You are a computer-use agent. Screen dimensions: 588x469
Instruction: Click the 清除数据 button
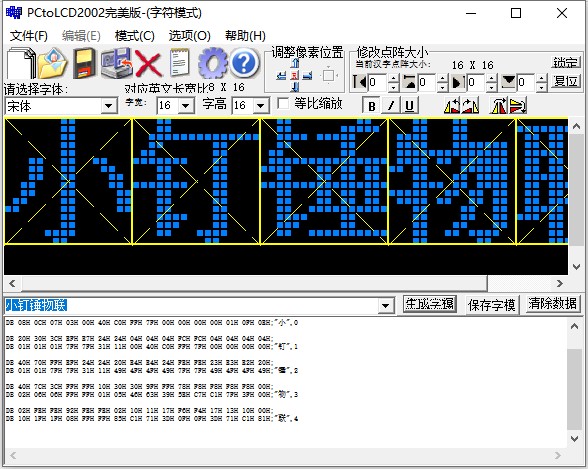click(552, 304)
